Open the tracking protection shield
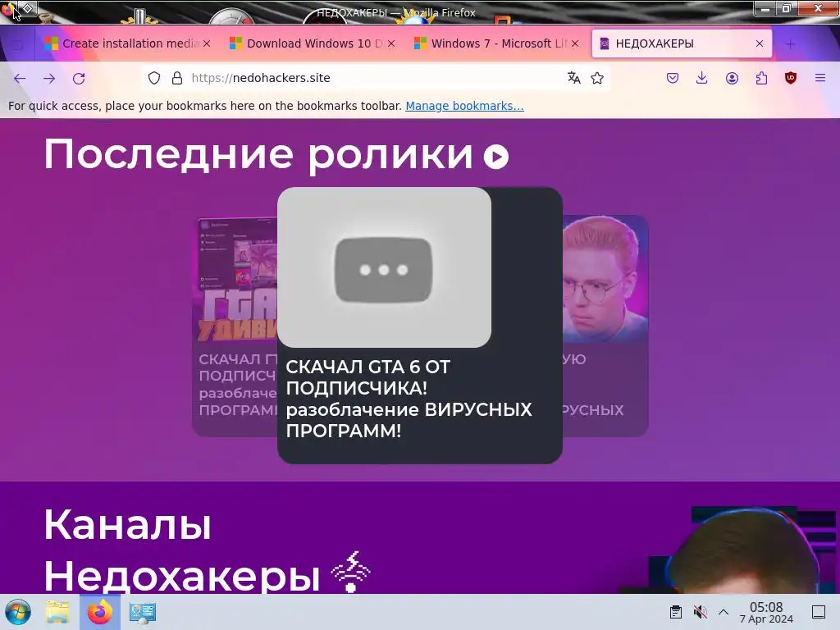Screen dimensions: 840x630 point(154,78)
